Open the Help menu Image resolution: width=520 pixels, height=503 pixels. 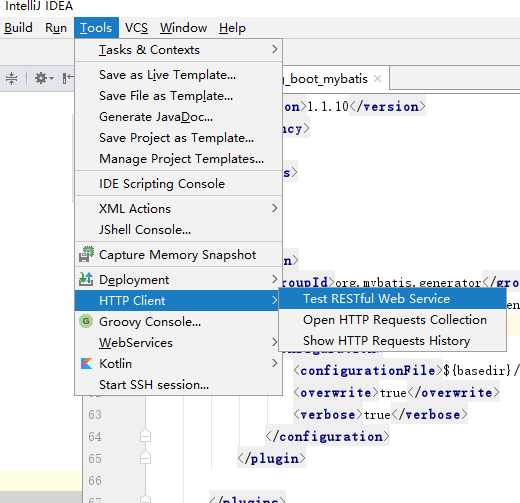pyautogui.click(x=232, y=28)
